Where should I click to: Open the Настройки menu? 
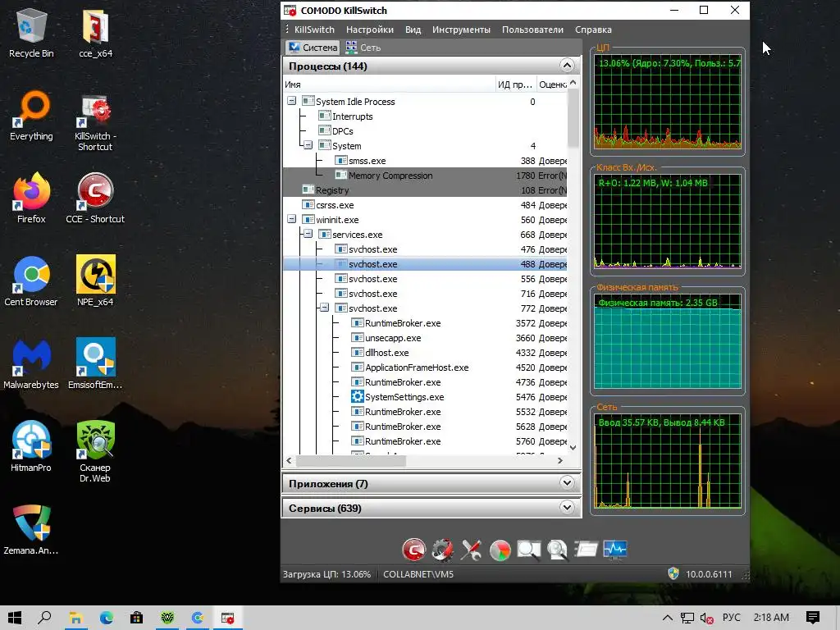click(370, 30)
